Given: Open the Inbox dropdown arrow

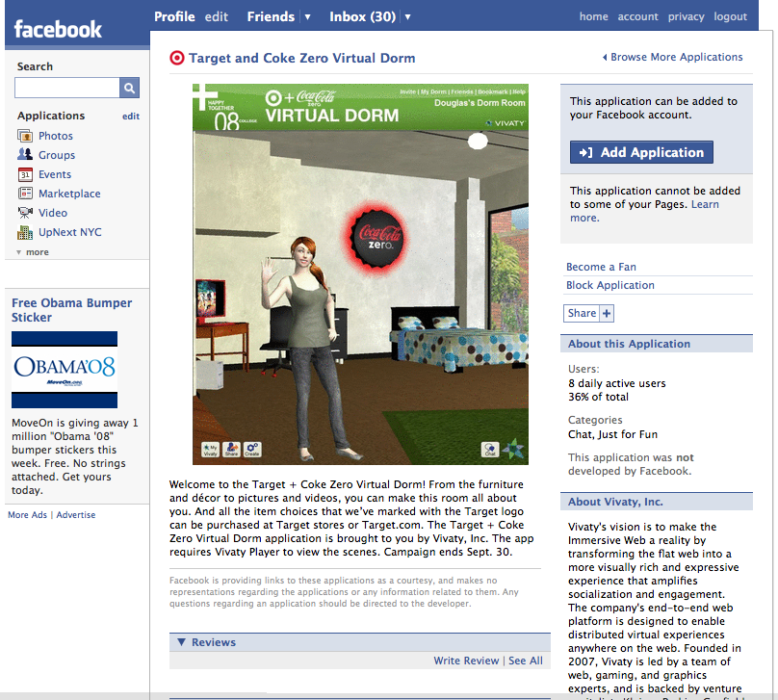Looking at the screenshot, I should pyautogui.click(x=408, y=17).
